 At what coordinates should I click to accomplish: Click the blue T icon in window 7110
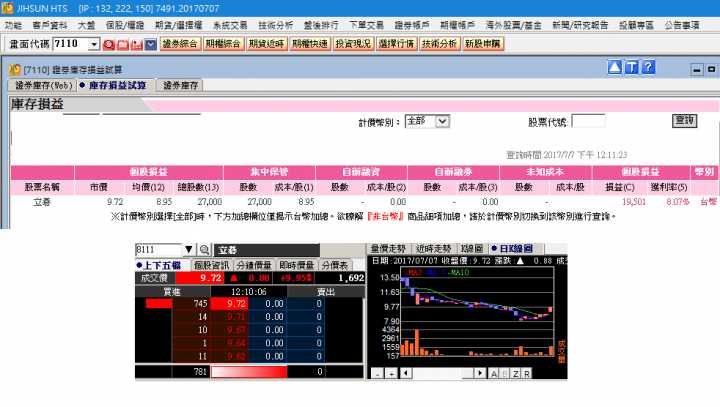pyautogui.click(x=631, y=68)
